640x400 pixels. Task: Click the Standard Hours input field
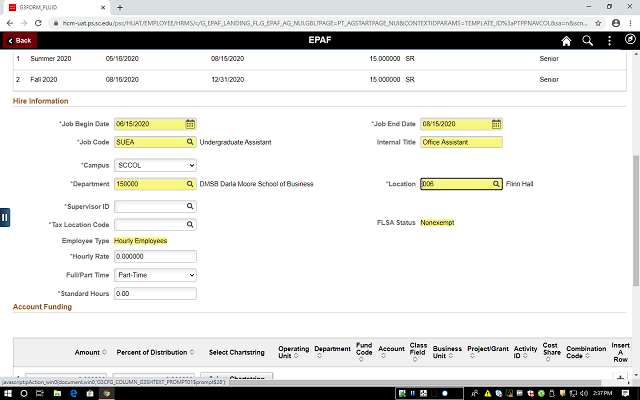[155, 294]
